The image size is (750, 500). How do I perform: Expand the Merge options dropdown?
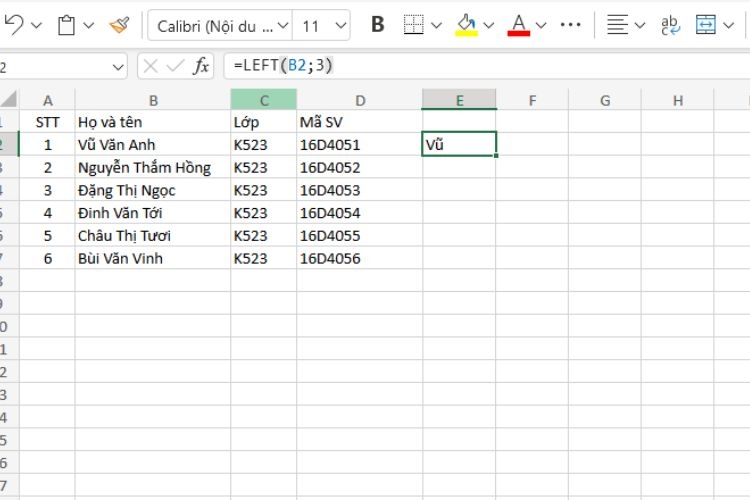pyautogui.click(x=728, y=25)
